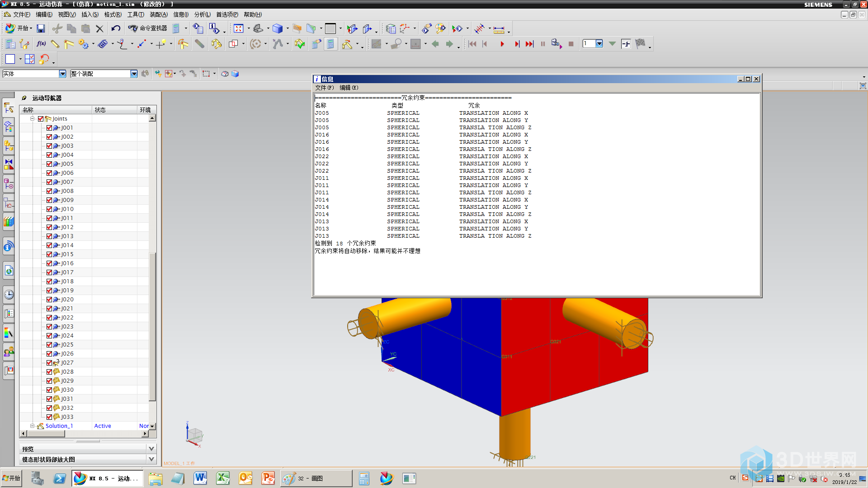Open Word from the Windows taskbar
Image resolution: width=868 pixels, height=488 pixels.
coord(200,478)
